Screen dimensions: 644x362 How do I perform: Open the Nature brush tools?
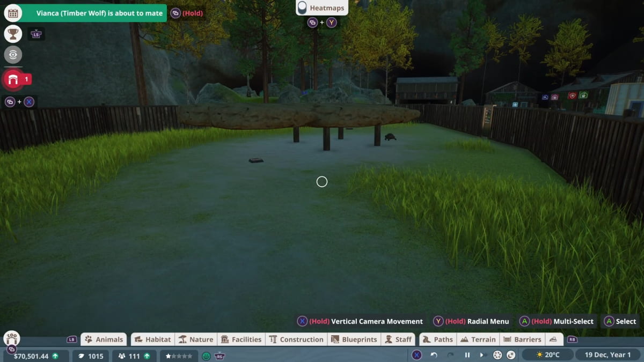[x=196, y=339]
